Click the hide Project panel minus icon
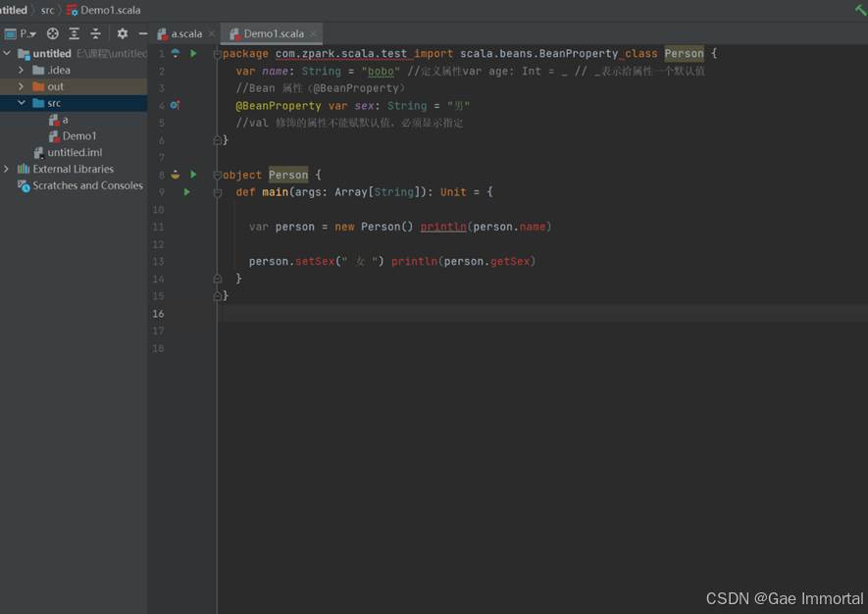 click(142, 32)
